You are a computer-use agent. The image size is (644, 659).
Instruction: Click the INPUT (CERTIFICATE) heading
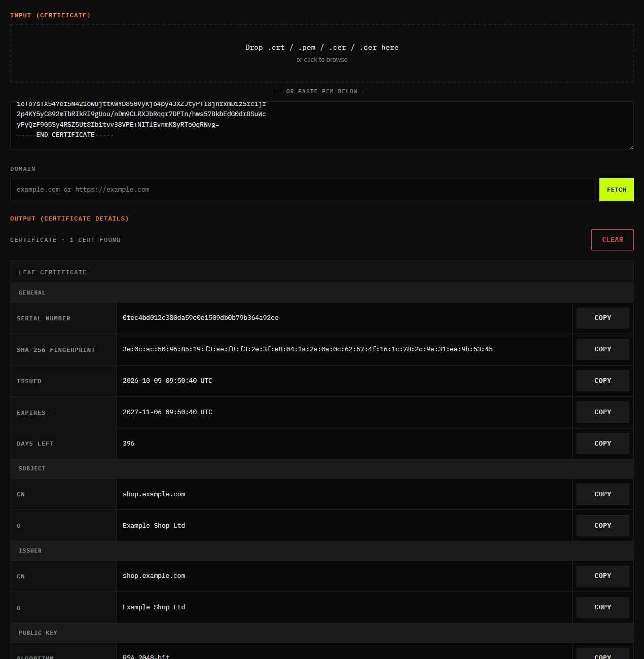tap(50, 16)
